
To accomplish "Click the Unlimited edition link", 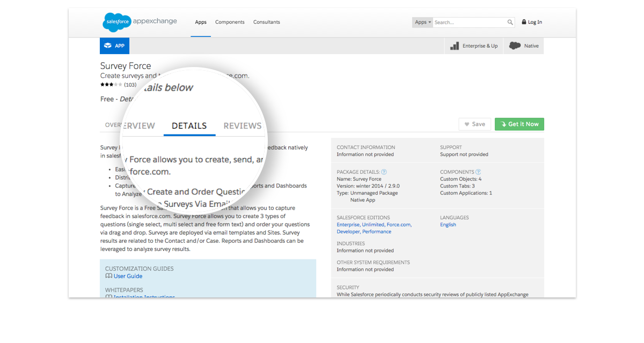I will (x=373, y=225).
